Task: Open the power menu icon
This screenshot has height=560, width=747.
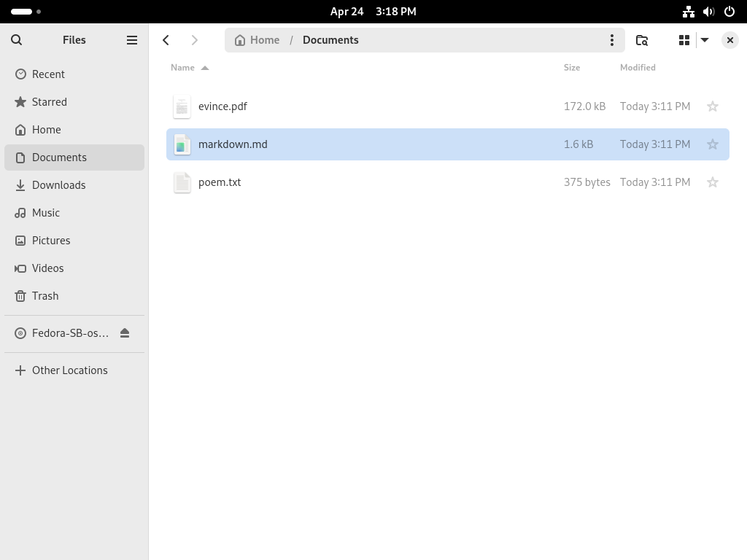Action: 729,12
